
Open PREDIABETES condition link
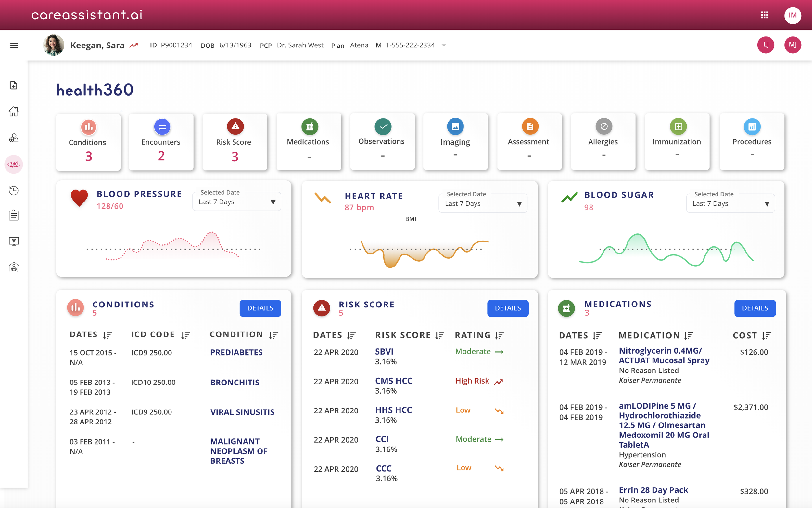(x=236, y=352)
